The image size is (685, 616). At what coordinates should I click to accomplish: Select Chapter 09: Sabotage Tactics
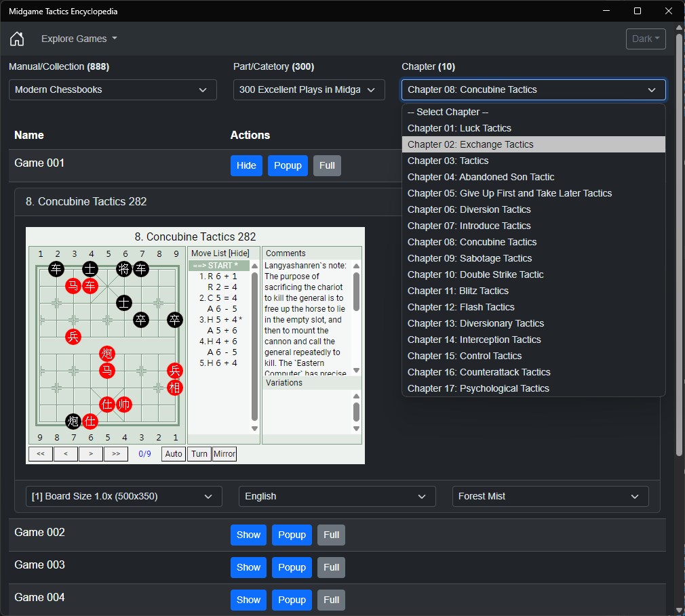pos(533,258)
